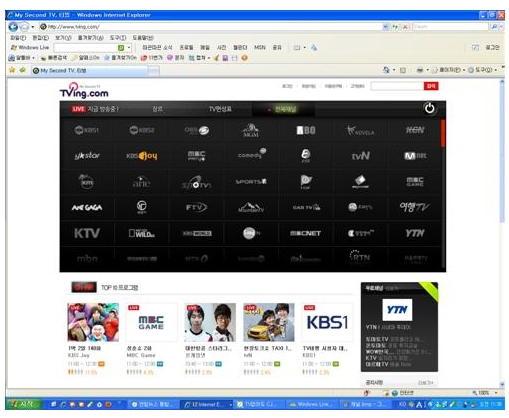Image resolution: width=509 pixels, height=418 pixels.
Task: Click the printer icon in the command bar
Action: click(420, 70)
